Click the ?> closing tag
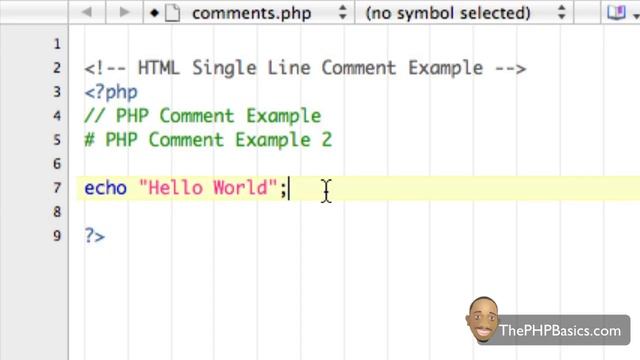Viewport: 640px width, 360px height. (95, 236)
